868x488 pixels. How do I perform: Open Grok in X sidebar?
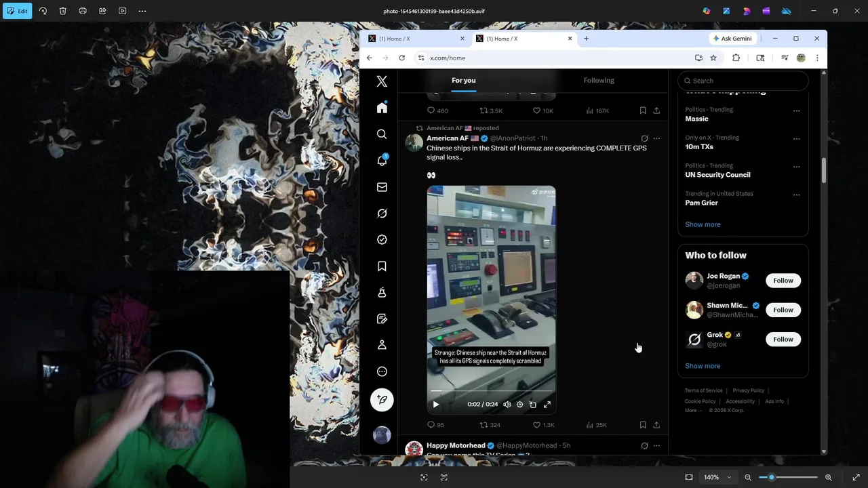tap(382, 213)
